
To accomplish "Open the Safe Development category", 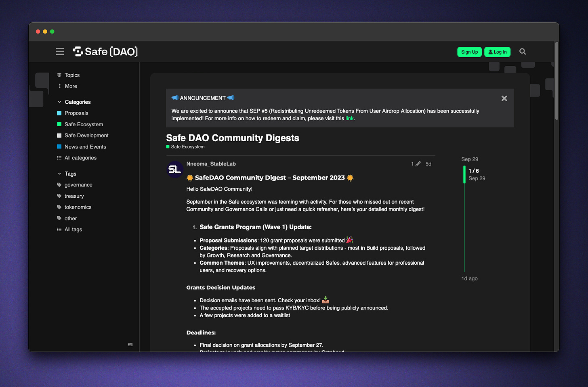I will (86, 135).
